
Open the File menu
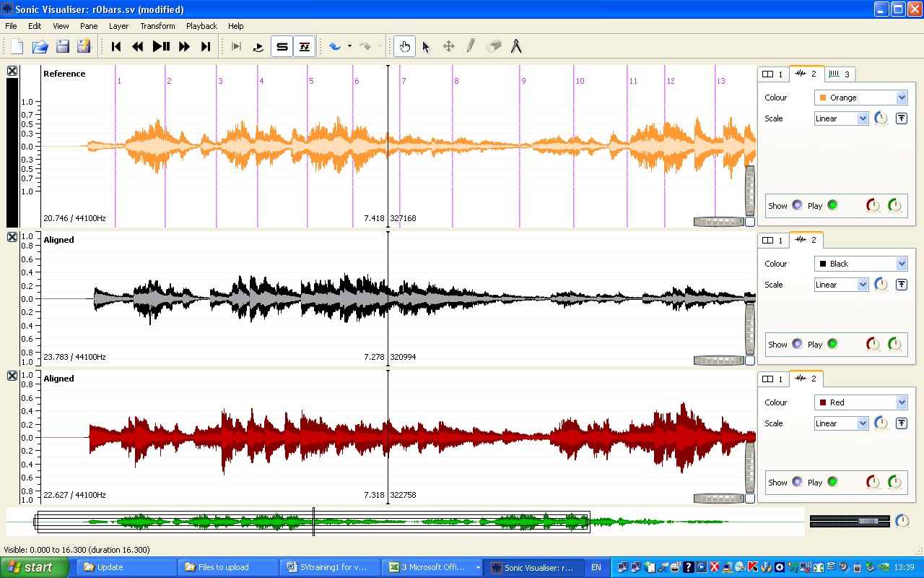(x=11, y=26)
